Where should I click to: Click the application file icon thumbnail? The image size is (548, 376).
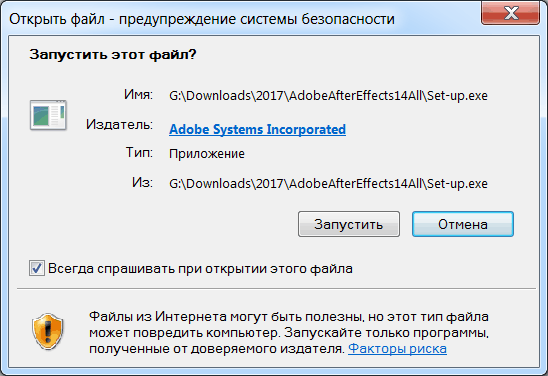coord(48,115)
